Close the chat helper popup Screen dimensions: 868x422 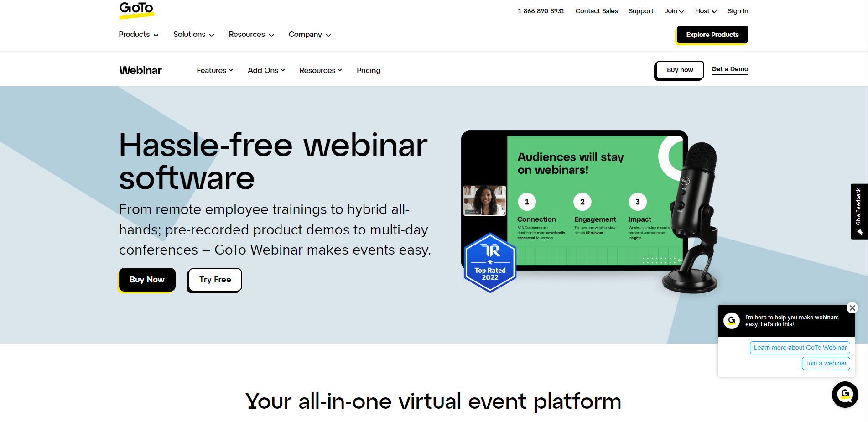(x=852, y=307)
